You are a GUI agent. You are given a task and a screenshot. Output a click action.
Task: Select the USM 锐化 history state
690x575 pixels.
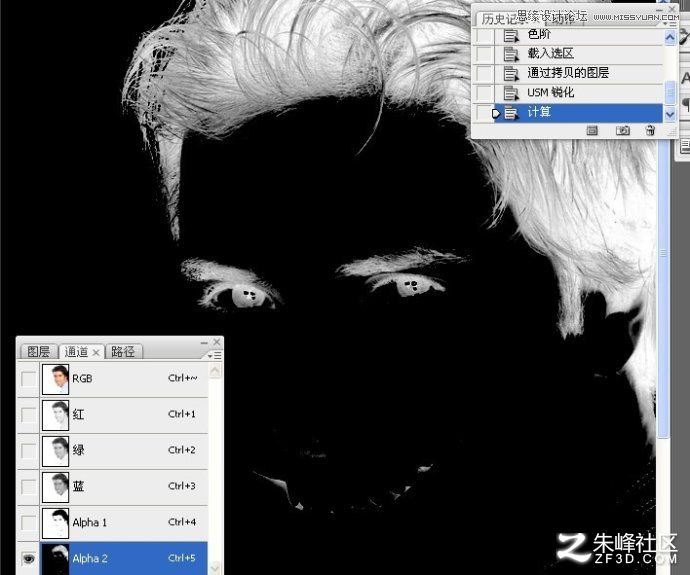[579, 93]
